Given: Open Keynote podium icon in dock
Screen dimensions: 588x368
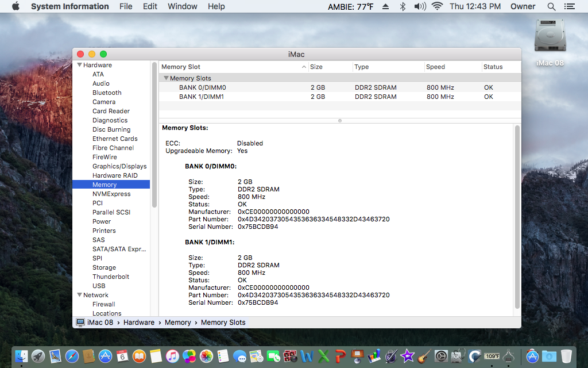Looking at the screenshot, I should [x=357, y=356].
